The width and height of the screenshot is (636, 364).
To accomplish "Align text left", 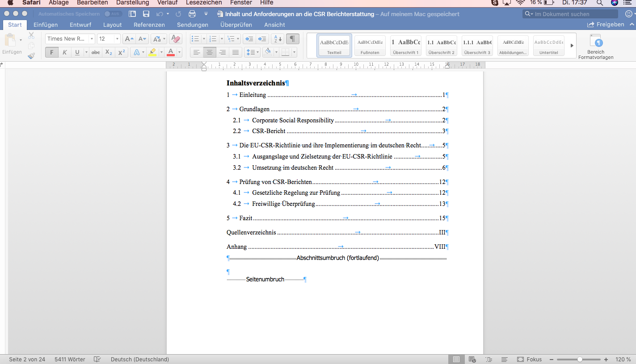I will (x=197, y=52).
